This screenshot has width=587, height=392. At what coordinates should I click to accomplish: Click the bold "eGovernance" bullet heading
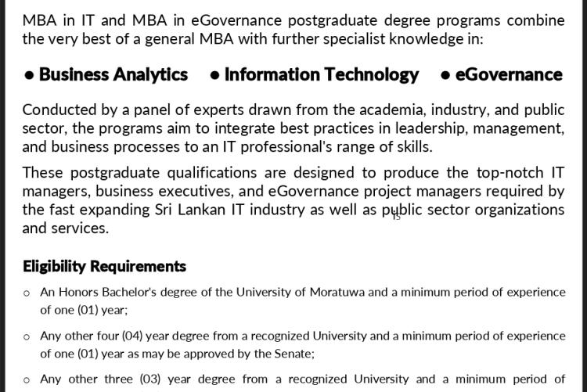[509, 75]
